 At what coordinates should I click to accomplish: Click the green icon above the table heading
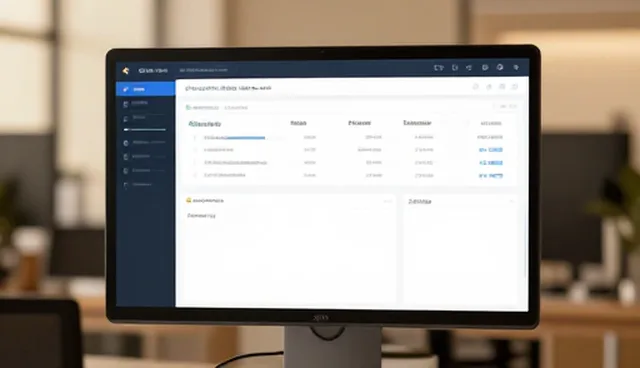[188, 108]
